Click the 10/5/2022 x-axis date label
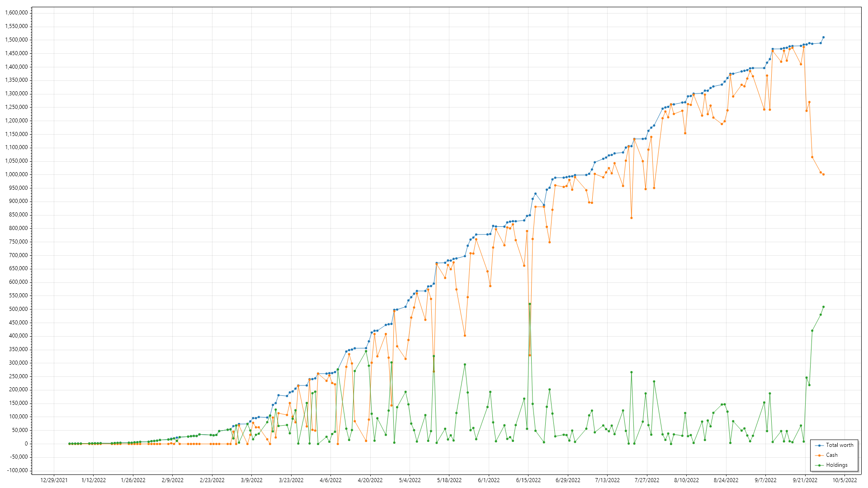 pos(845,480)
